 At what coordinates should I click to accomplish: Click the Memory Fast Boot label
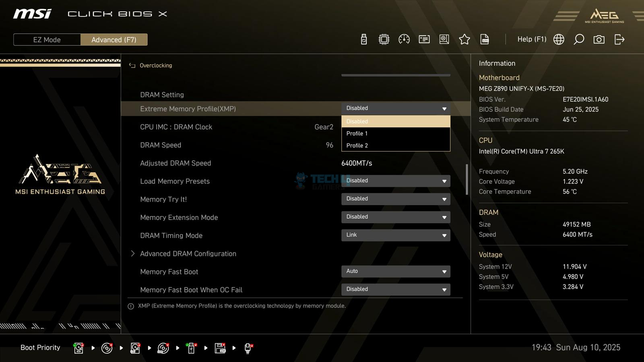coord(169,272)
